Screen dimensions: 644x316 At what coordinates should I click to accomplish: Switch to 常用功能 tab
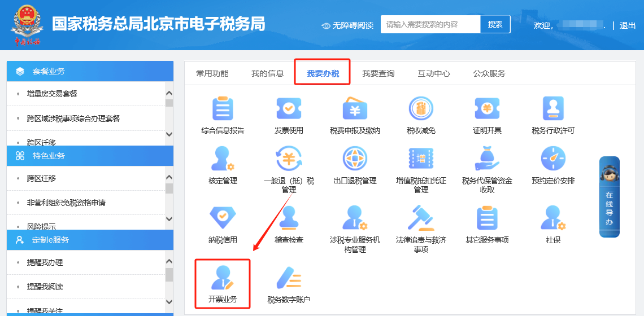point(212,73)
